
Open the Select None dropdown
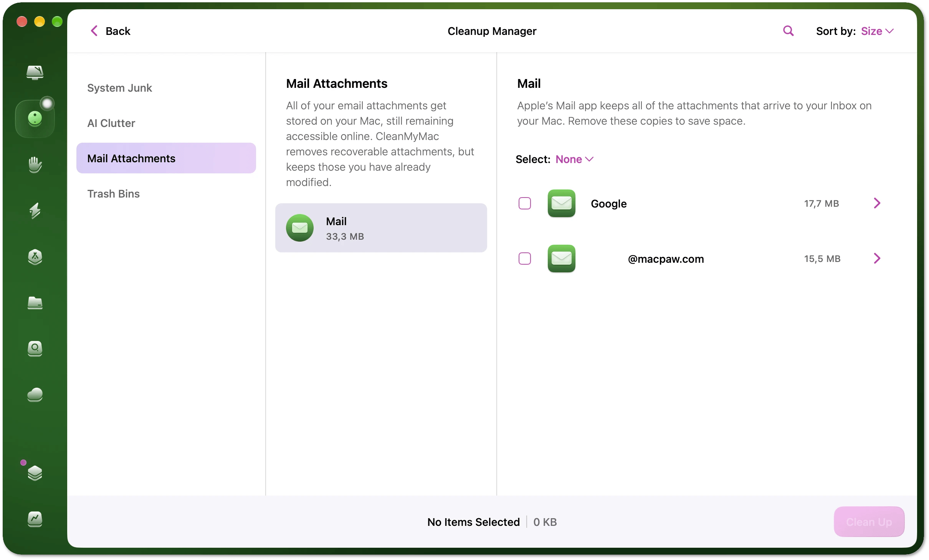click(575, 159)
